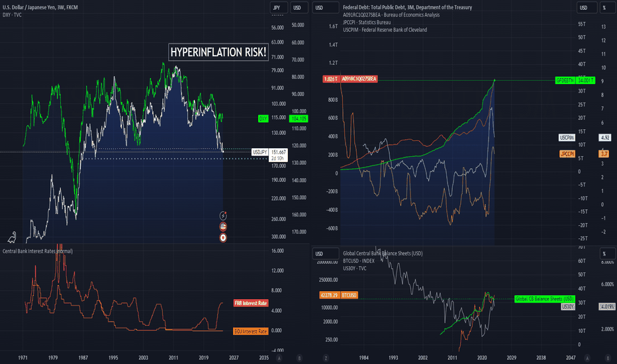Click the 4.019% US30Y value tag

tap(607, 306)
